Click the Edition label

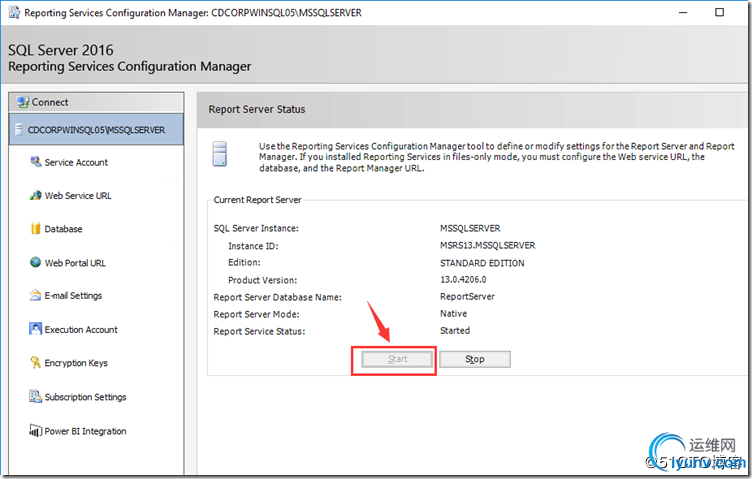tap(244, 262)
